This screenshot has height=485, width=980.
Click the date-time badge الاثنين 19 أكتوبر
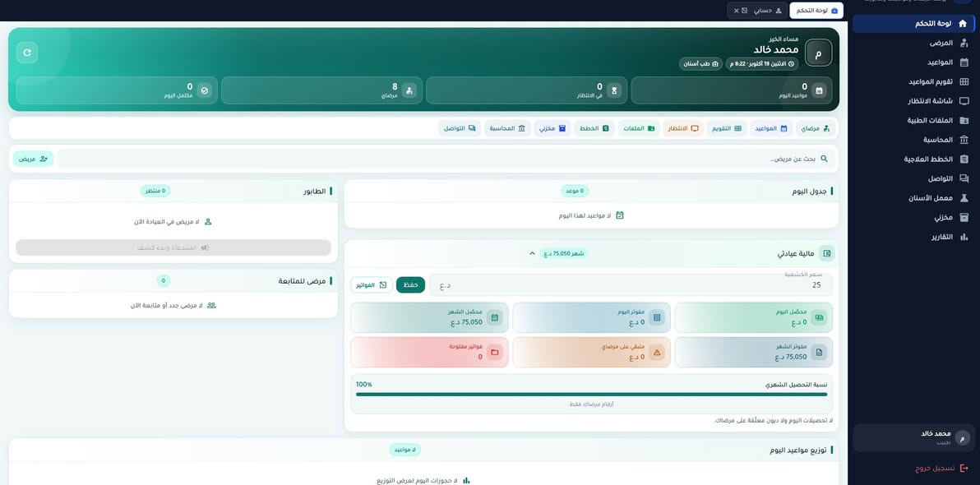coord(762,64)
